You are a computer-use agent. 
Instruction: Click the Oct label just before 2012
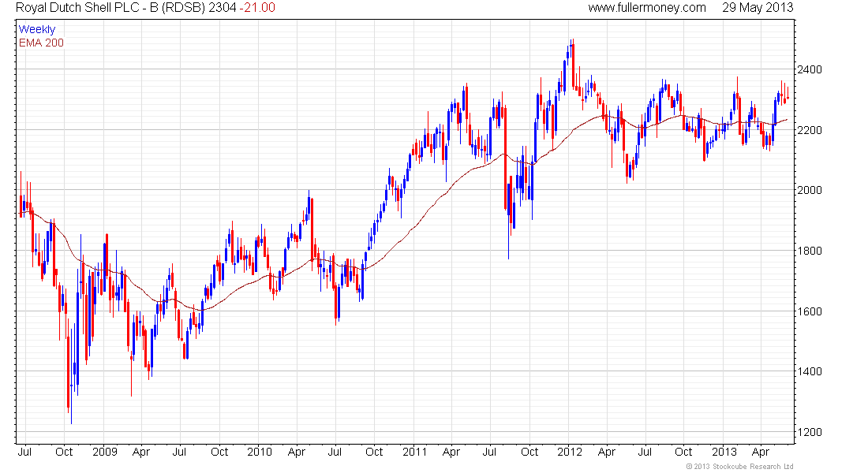click(529, 452)
